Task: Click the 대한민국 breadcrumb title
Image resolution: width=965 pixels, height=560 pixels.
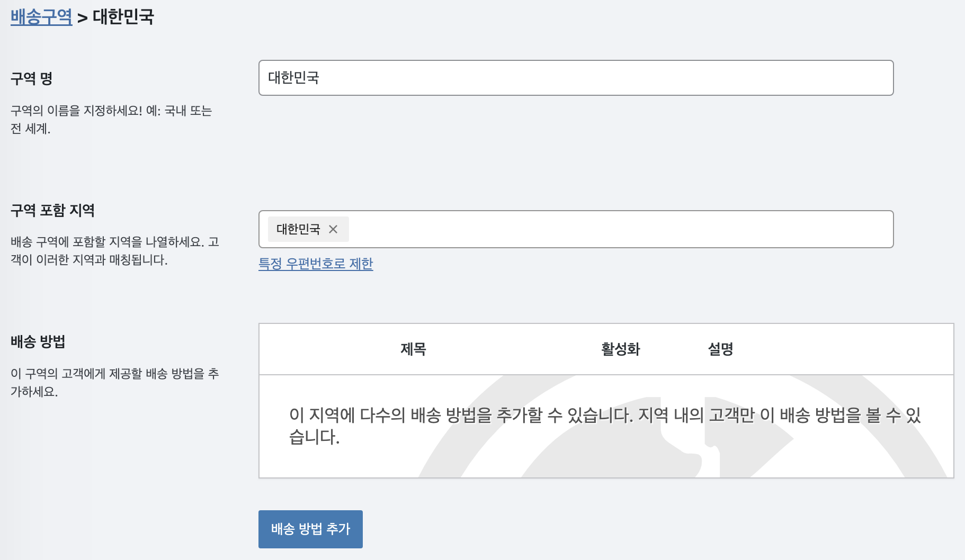Action: click(123, 17)
